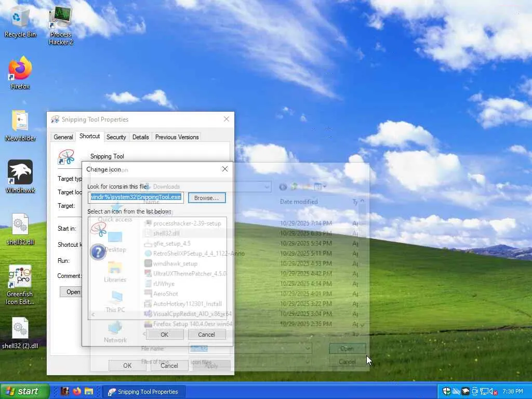Screen dimensions: 532x399
Task: Click left arrow of icon list scrollbar
Action: click(x=94, y=314)
